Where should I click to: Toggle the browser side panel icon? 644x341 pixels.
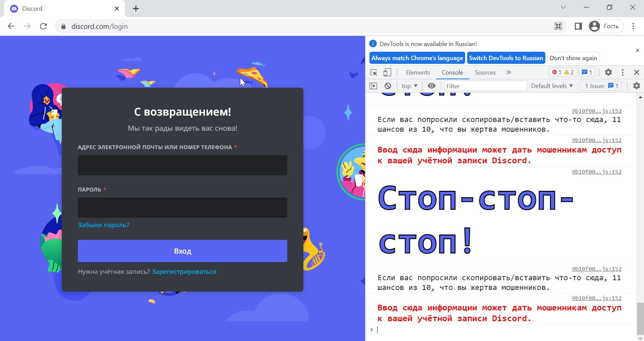[x=578, y=26]
